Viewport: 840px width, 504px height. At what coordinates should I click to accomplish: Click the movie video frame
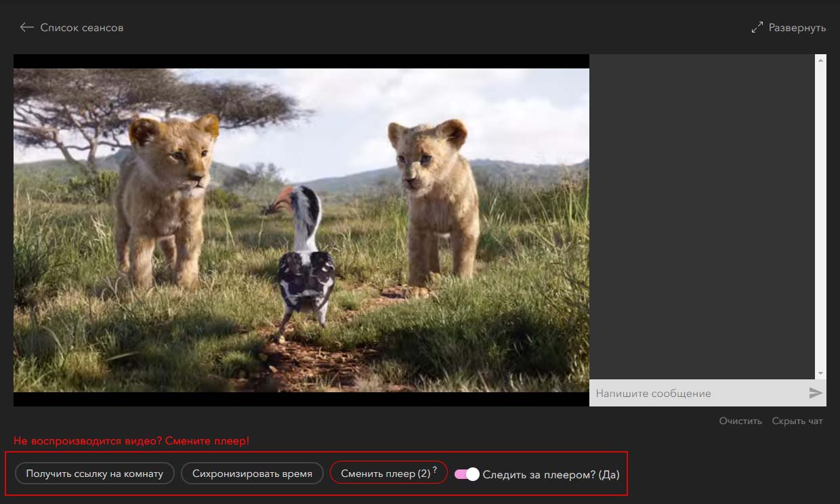(301, 230)
